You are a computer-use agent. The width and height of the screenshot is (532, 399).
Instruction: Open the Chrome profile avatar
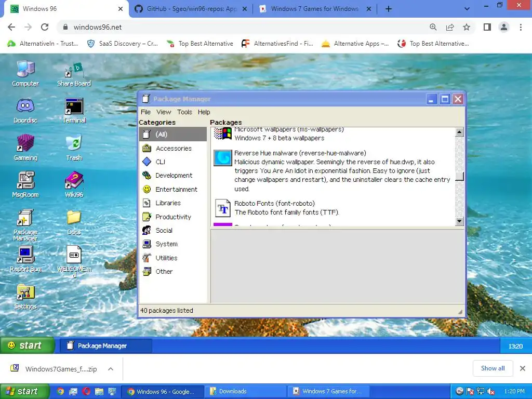(504, 27)
